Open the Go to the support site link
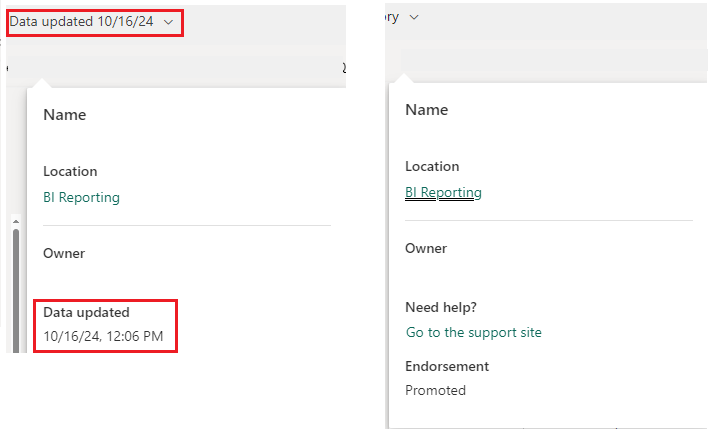The image size is (718, 437). click(x=473, y=332)
